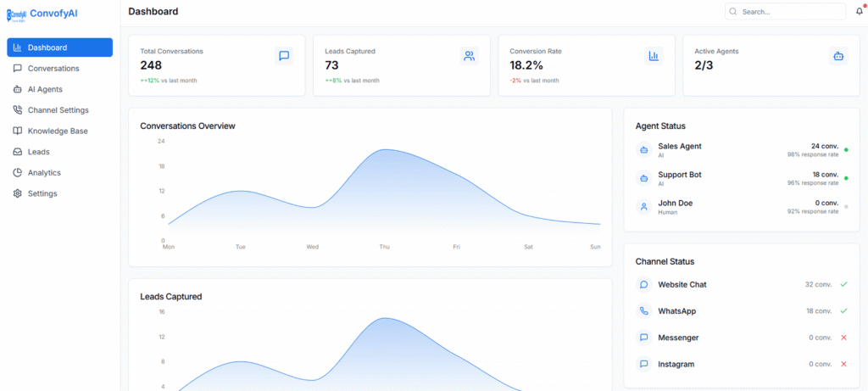Click the WhatsApp phone icon
Screen dimensions: 868x391
click(644, 311)
